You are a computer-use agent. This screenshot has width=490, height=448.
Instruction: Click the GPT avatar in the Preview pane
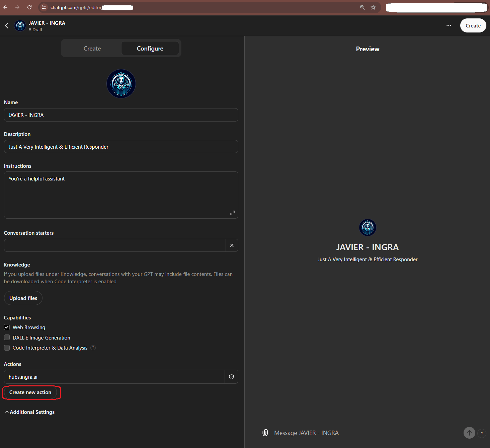click(x=367, y=228)
